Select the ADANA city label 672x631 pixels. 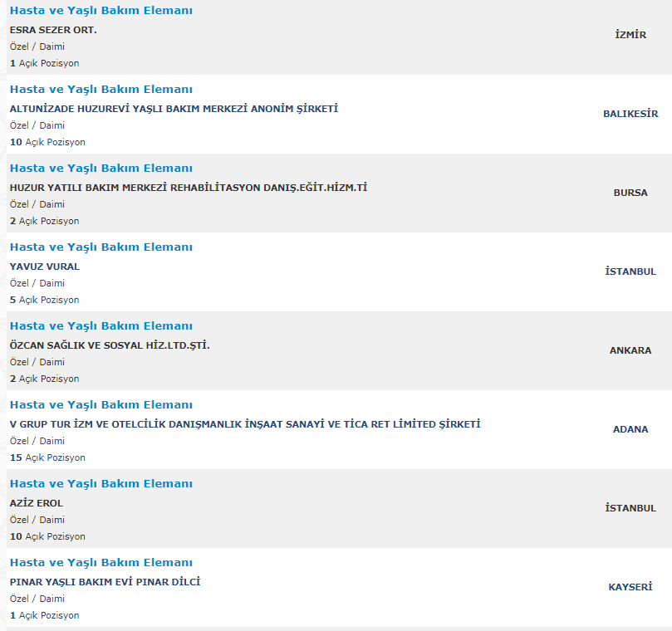coord(630,429)
